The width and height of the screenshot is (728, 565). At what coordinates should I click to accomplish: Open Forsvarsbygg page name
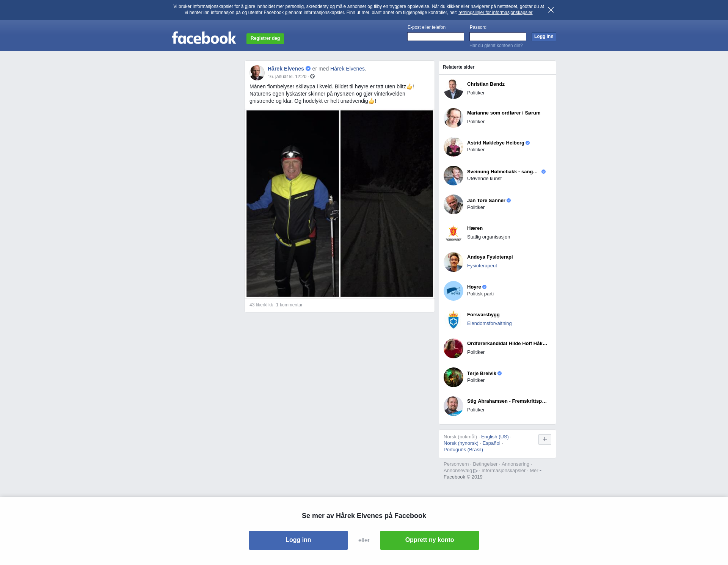click(483, 315)
